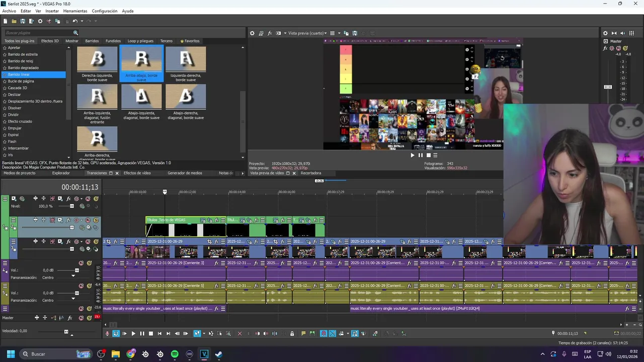Toggle lock envelopes to events

[x=355, y=333]
